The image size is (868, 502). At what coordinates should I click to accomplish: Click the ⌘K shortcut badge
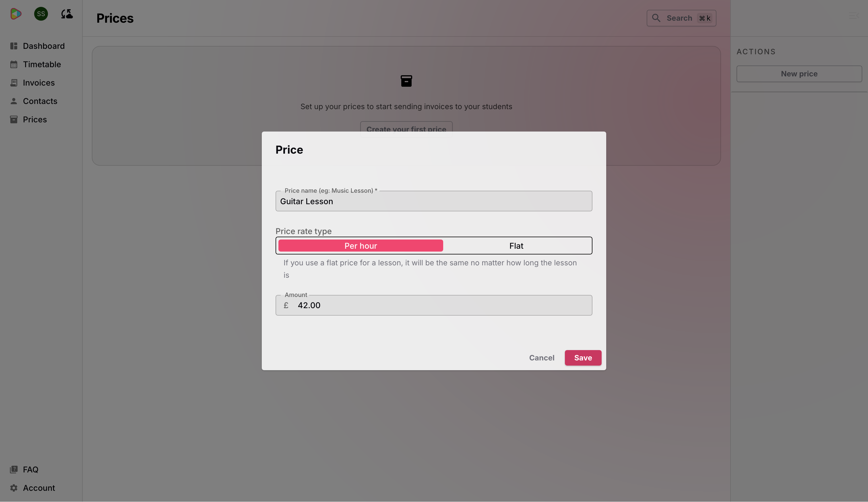[x=705, y=18]
